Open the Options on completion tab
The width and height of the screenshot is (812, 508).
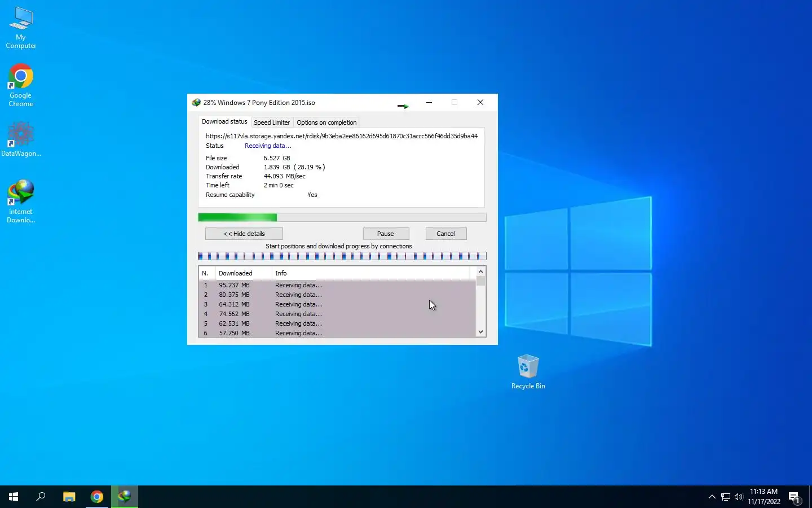point(326,122)
